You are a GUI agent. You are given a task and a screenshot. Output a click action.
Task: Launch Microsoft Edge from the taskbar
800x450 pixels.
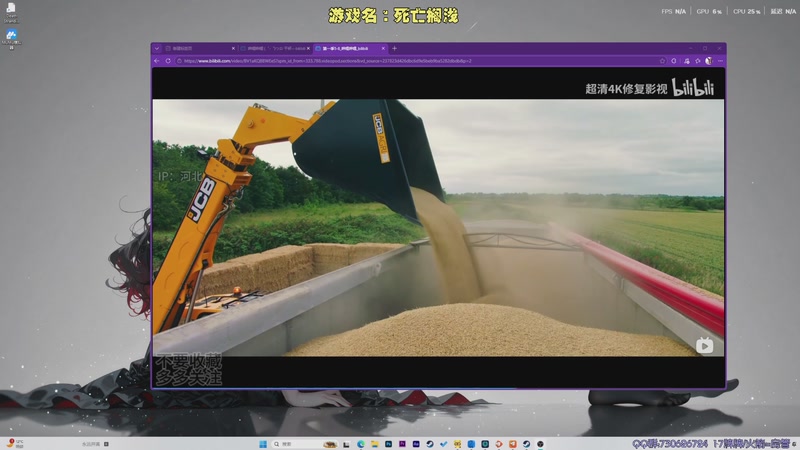pyautogui.click(x=361, y=444)
